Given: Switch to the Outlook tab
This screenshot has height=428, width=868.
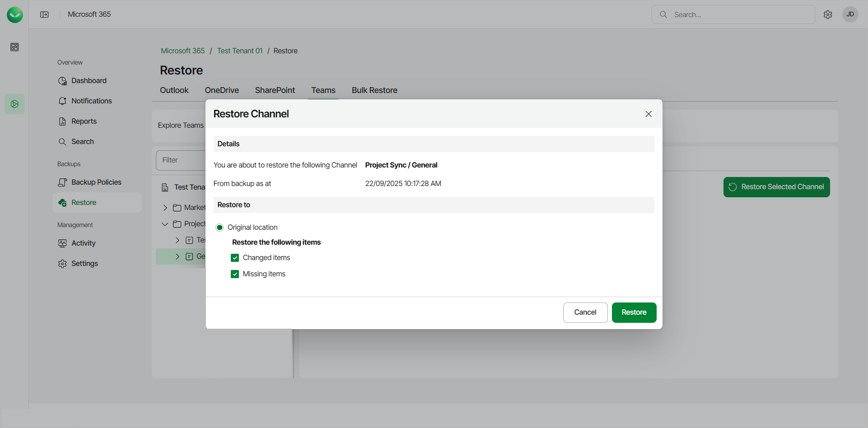Looking at the screenshot, I should tap(174, 90).
